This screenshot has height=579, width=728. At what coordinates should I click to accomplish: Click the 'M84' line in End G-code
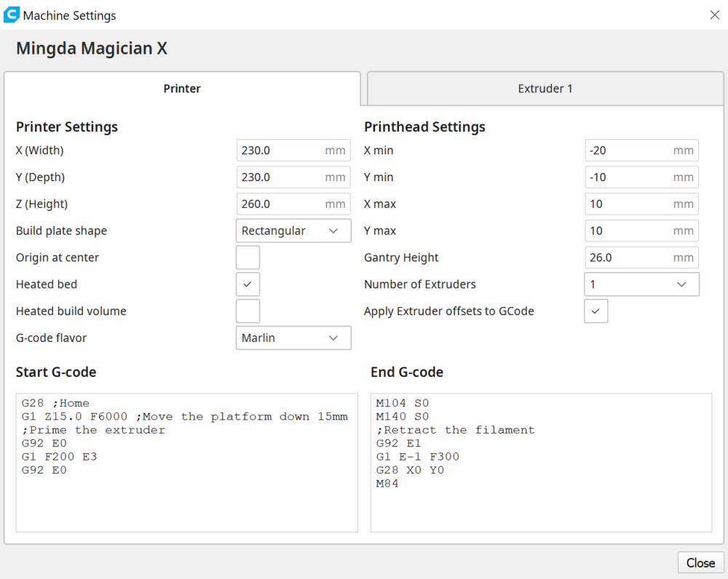coord(387,484)
